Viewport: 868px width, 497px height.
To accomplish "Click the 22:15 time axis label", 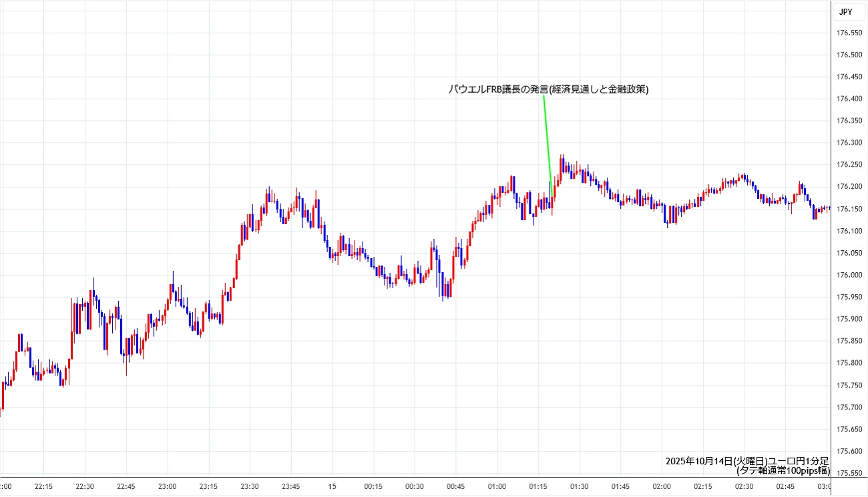I will [44, 487].
